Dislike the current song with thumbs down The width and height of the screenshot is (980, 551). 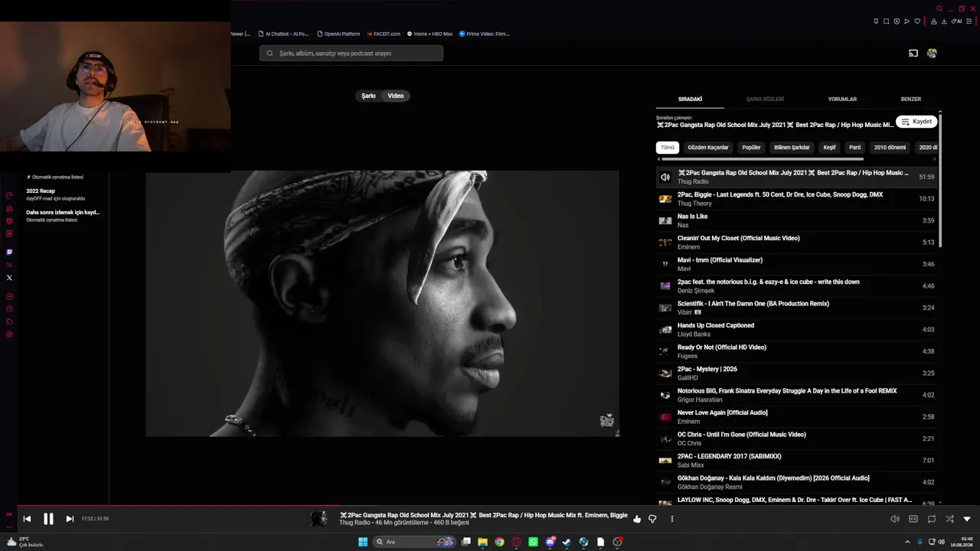pyautogui.click(x=652, y=519)
